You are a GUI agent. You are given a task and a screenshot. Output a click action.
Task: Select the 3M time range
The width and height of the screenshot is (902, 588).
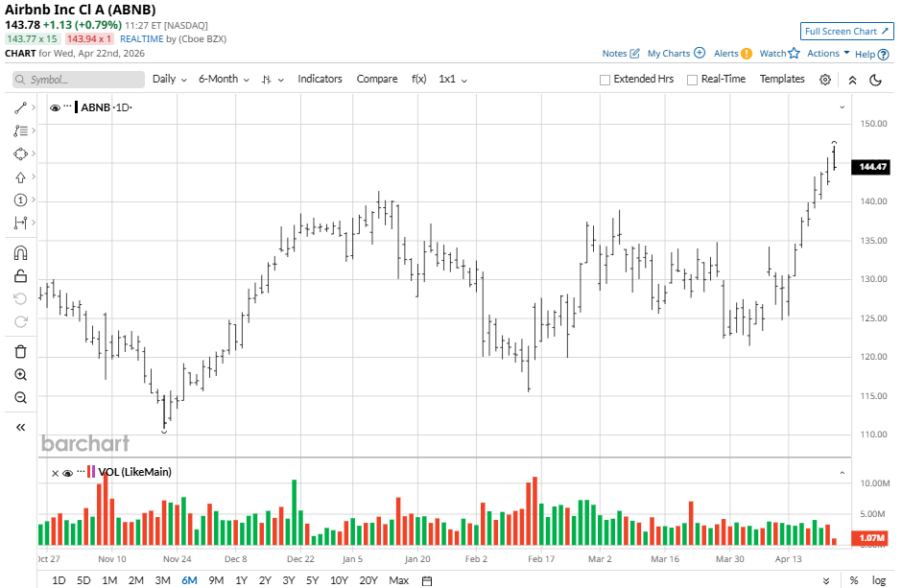(163, 580)
